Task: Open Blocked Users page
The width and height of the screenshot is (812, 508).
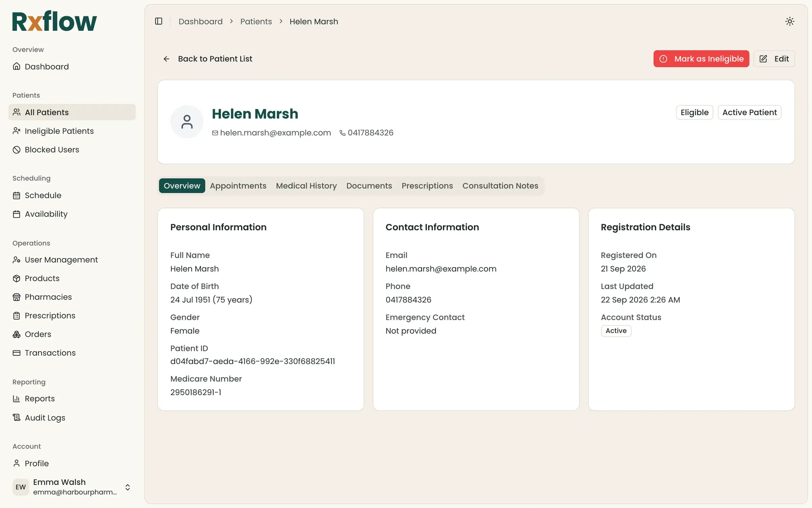Action: click(x=72, y=149)
